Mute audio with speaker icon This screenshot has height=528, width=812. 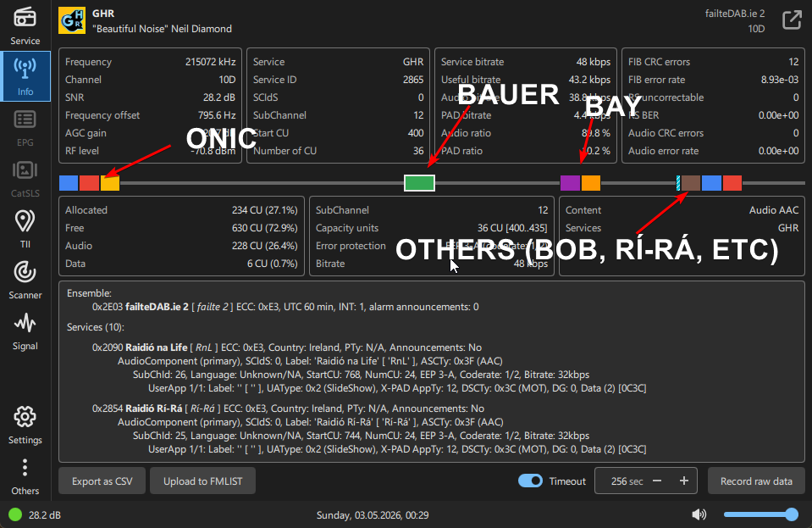[x=699, y=514]
